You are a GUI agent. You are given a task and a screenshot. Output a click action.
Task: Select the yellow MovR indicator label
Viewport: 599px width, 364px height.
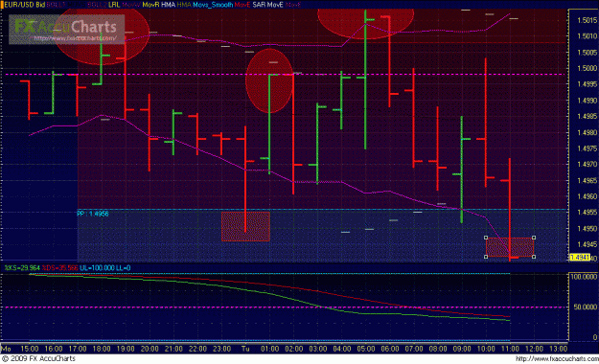coord(150,5)
